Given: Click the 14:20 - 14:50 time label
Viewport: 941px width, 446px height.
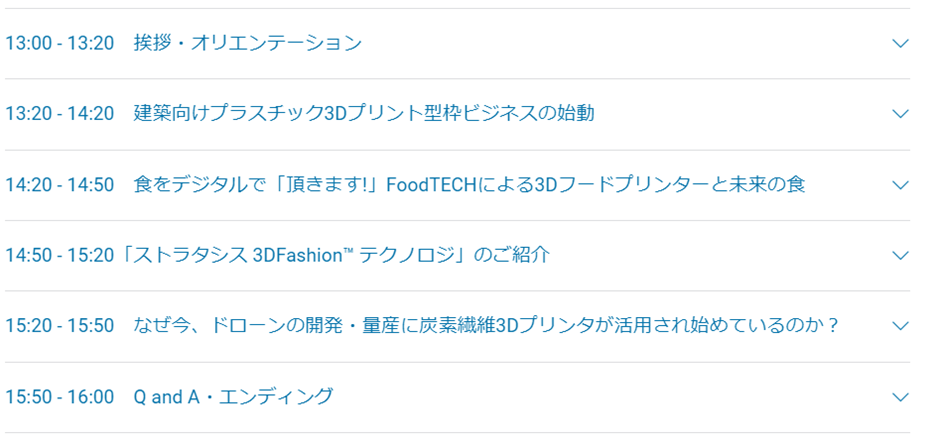Looking at the screenshot, I should (59, 184).
